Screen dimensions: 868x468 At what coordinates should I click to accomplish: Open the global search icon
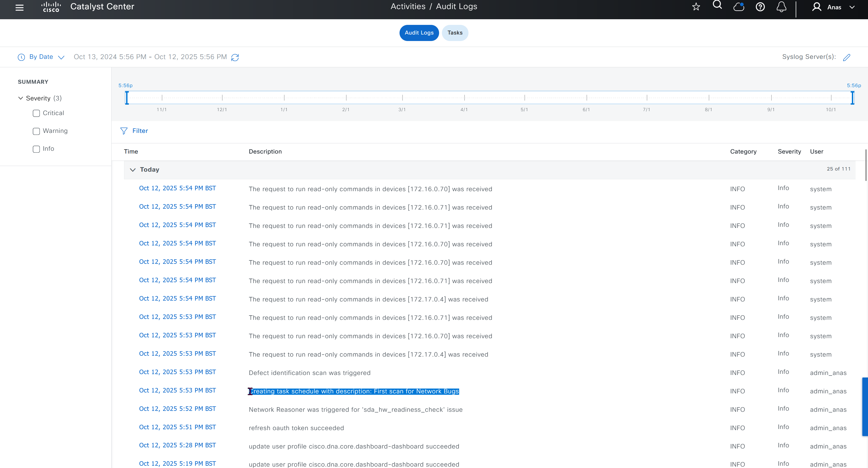pos(717,5)
